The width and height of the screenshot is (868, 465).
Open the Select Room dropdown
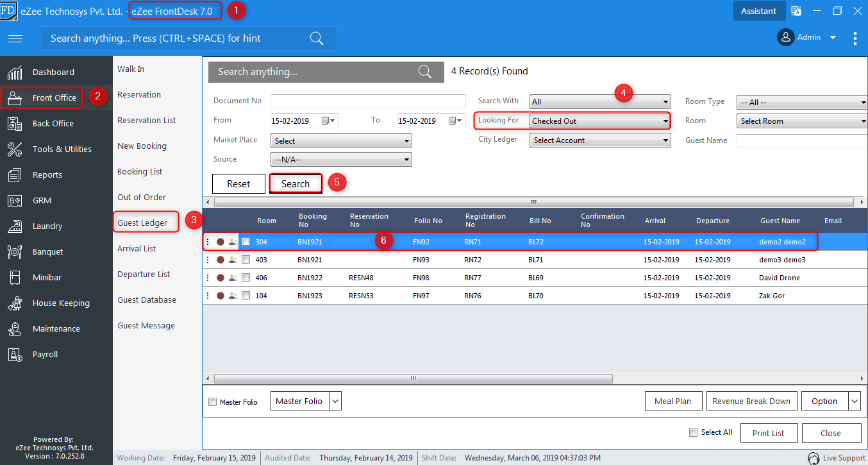coord(802,121)
